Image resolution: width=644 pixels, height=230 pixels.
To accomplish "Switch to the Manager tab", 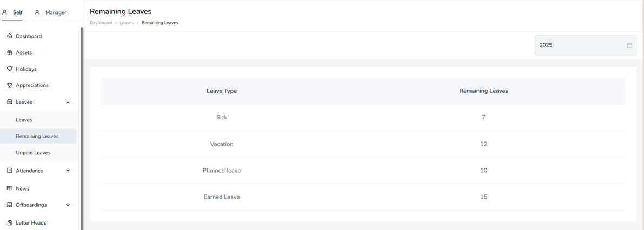I will tap(50, 12).
